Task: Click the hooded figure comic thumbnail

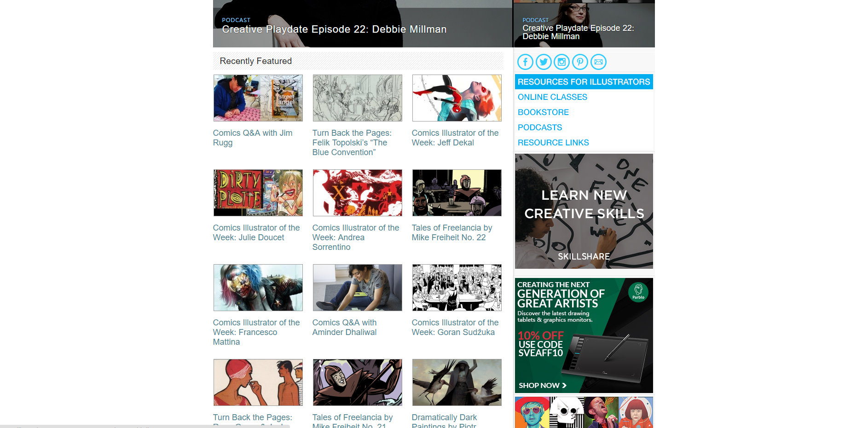Action: click(358, 382)
